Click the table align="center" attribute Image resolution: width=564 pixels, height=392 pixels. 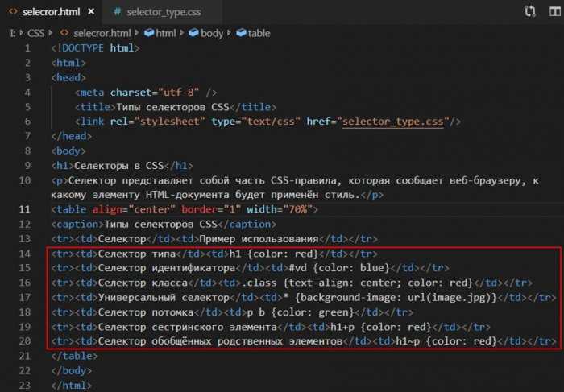pyautogui.click(x=134, y=209)
